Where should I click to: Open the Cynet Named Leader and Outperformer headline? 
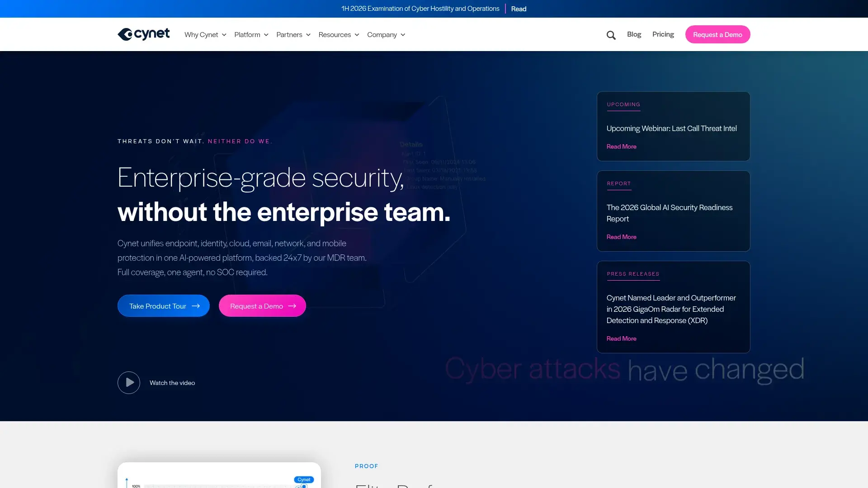671,309
